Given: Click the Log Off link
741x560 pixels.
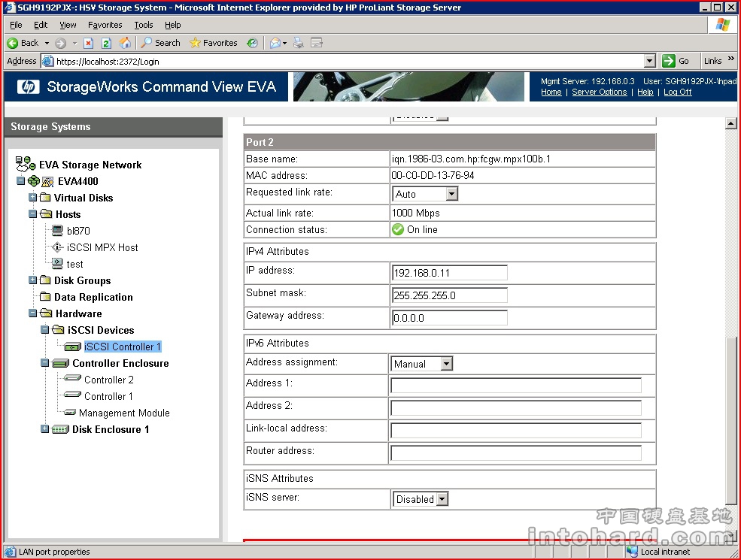Looking at the screenshot, I should [677, 92].
